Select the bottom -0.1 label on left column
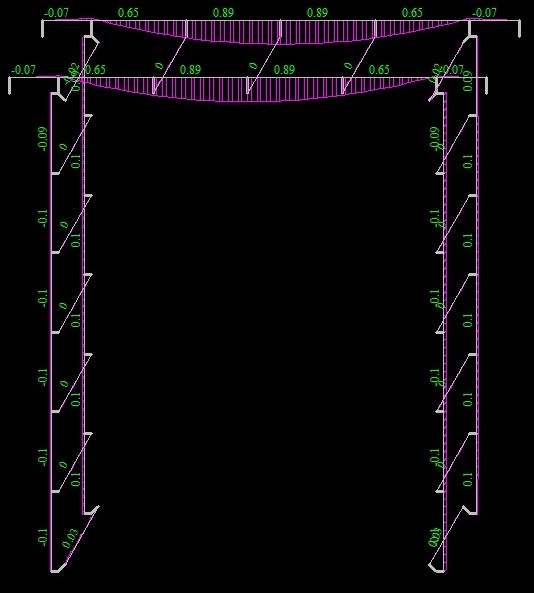 (43, 537)
